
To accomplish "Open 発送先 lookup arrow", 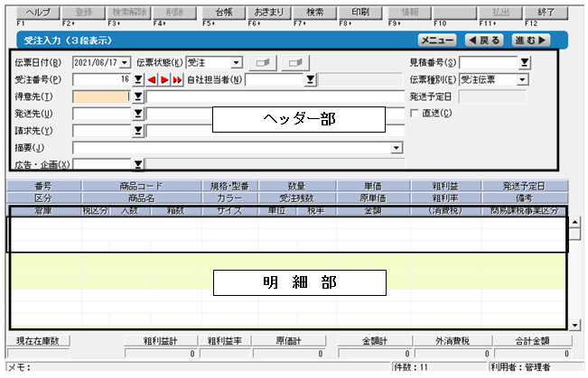I will (138, 114).
